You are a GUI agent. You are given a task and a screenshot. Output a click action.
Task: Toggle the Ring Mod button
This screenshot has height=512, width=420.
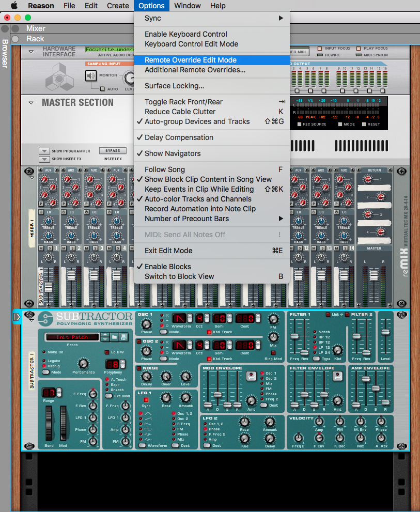click(273, 353)
